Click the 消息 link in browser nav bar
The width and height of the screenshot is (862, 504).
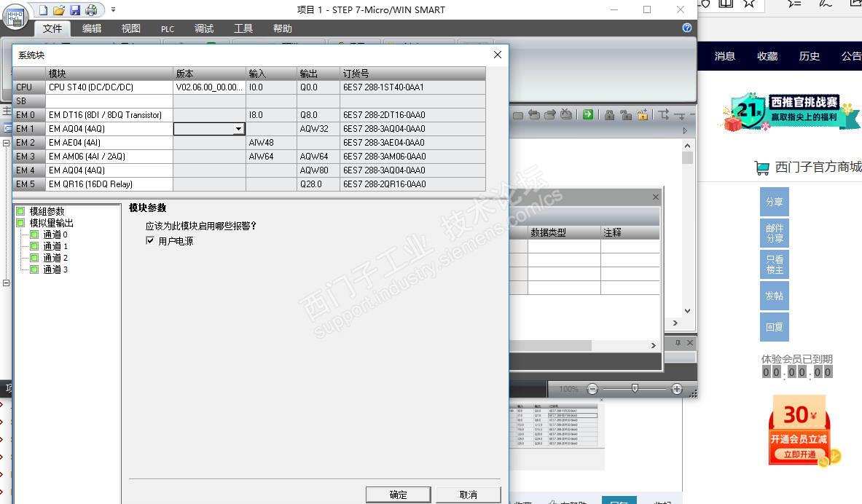pos(724,56)
